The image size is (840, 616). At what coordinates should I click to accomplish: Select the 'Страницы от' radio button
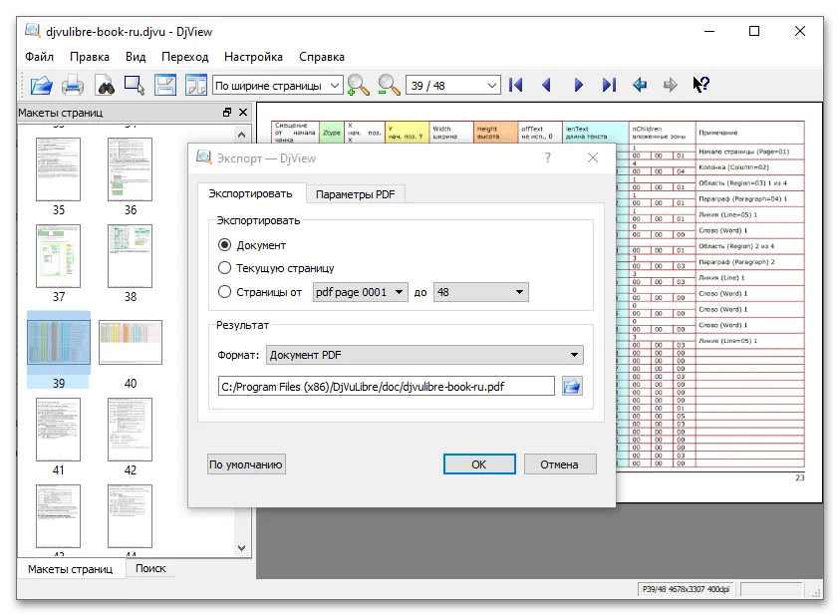[x=224, y=292]
